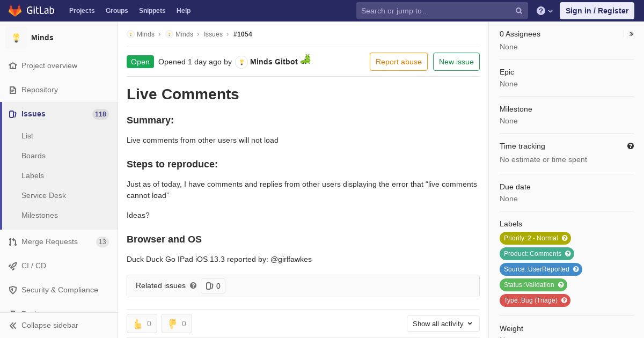Click the Issues breadcrumb link

click(x=213, y=34)
